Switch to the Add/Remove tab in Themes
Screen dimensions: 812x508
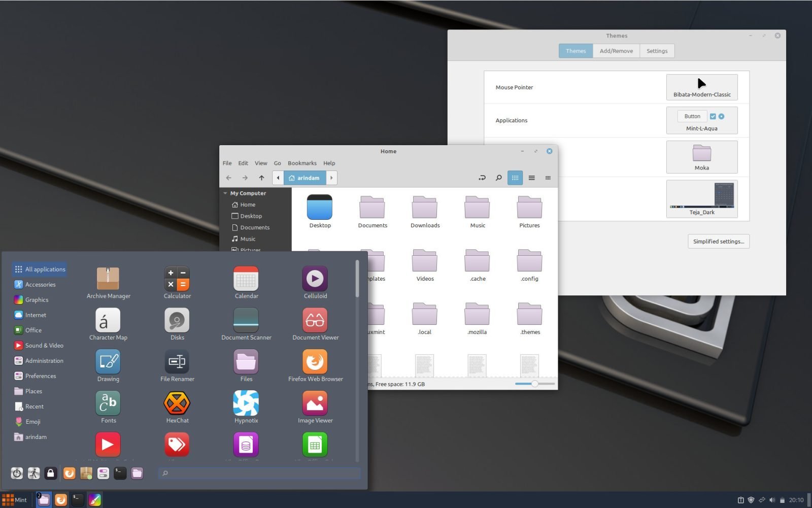tap(616, 51)
